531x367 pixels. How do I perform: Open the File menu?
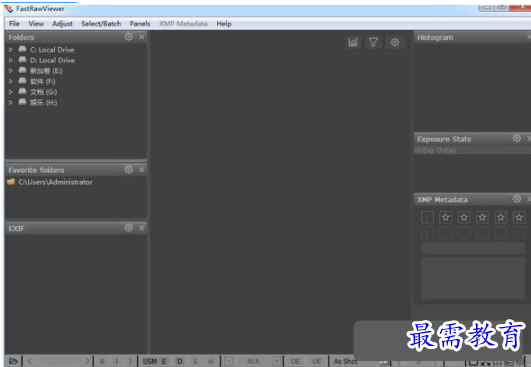pyautogui.click(x=14, y=24)
